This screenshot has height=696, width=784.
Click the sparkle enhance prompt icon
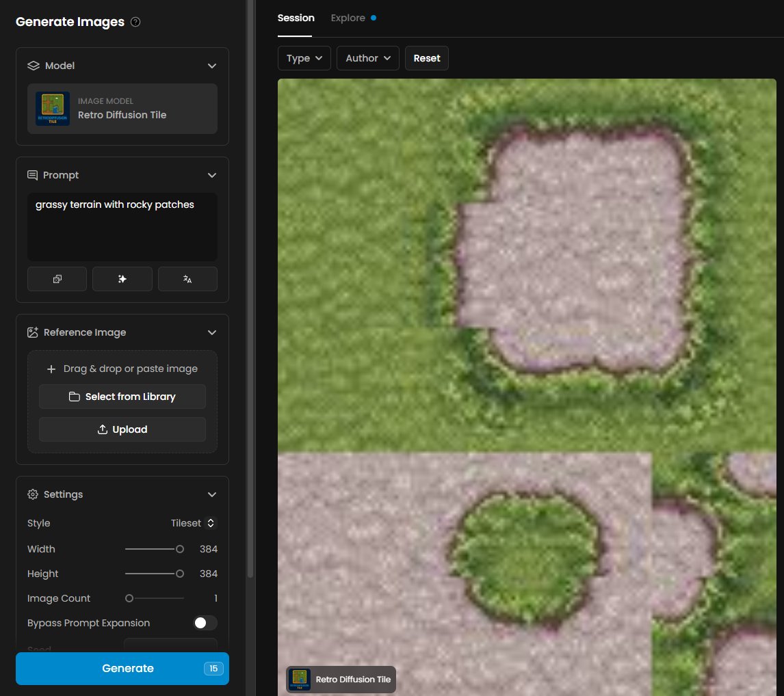tap(122, 279)
